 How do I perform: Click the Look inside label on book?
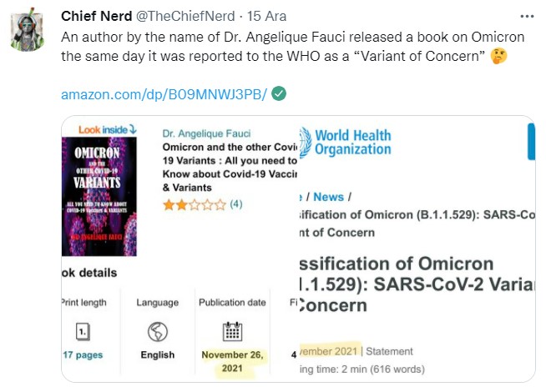point(108,129)
